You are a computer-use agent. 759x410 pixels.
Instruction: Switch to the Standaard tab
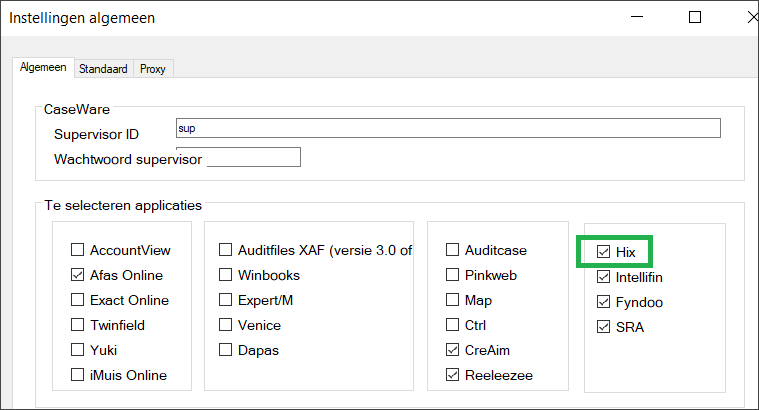pos(103,69)
